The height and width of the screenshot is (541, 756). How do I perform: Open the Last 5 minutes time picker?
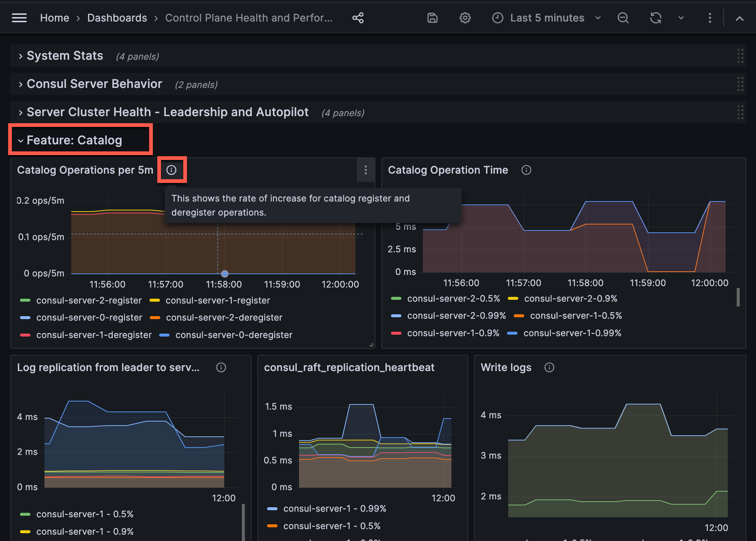[547, 18]
